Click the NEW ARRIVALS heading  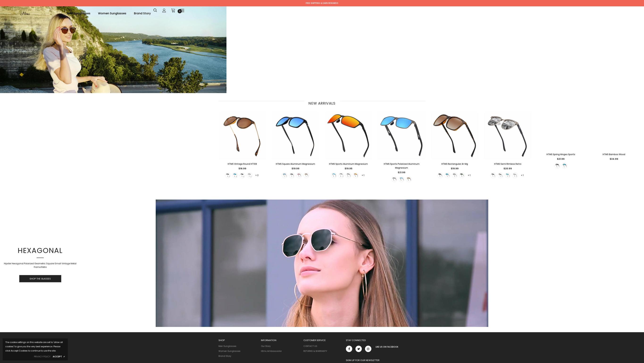click(x=322, y=103)
